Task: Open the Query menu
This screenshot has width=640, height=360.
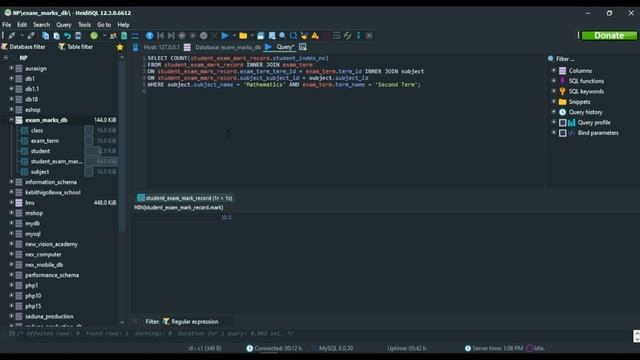Action: click(x=64, y=25)
